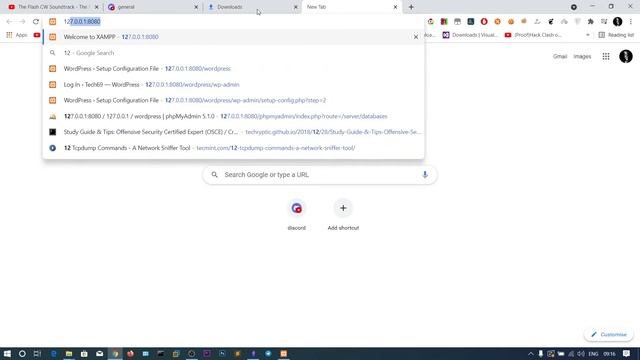Open the Windows notification center
Screen dimensions: 640x360
[627, 353]
